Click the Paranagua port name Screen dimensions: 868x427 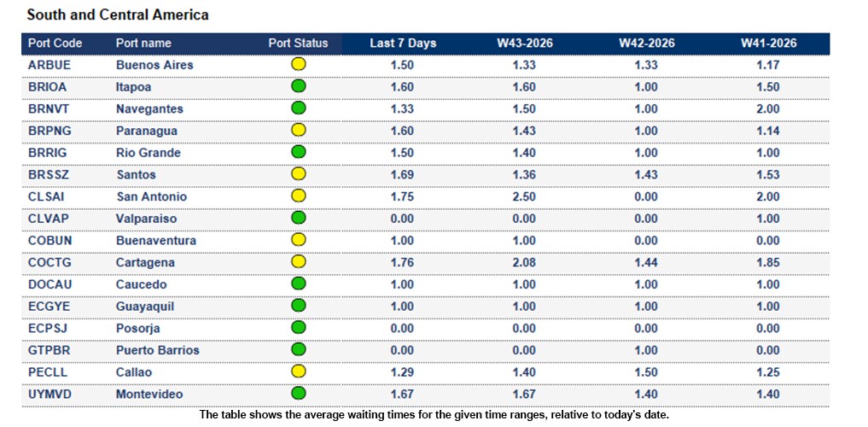point(147,132)
